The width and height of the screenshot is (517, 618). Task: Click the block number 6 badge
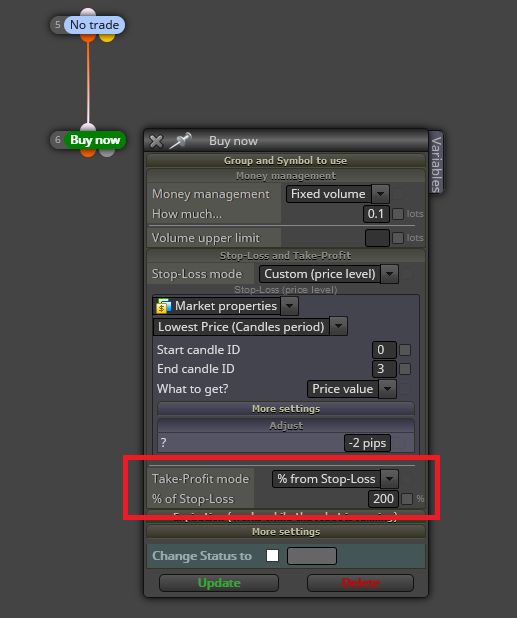click(58, 140)
